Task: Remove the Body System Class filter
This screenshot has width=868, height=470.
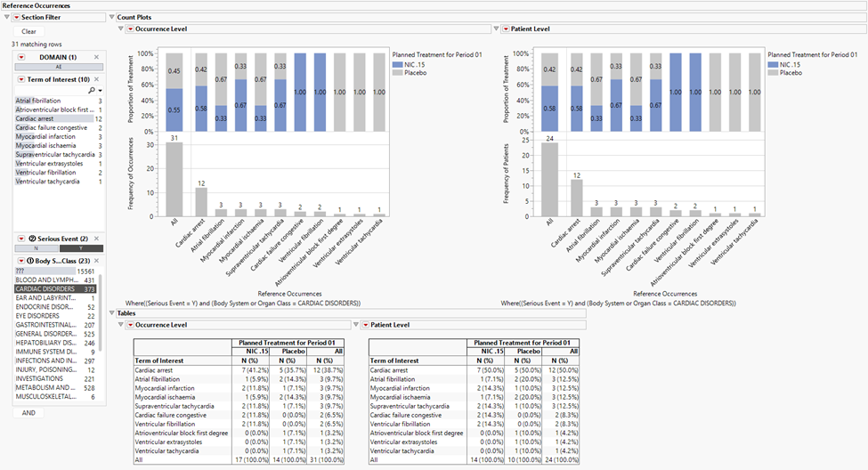Action: [96, 261]
